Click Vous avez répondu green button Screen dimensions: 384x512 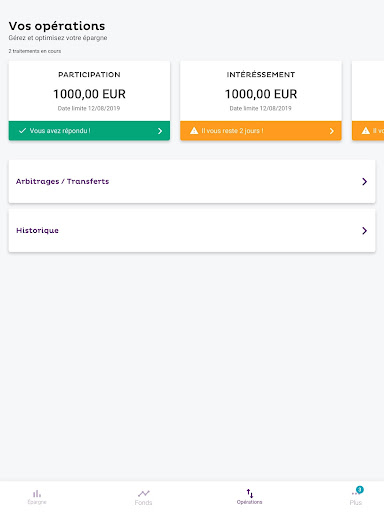coord(89,131)
